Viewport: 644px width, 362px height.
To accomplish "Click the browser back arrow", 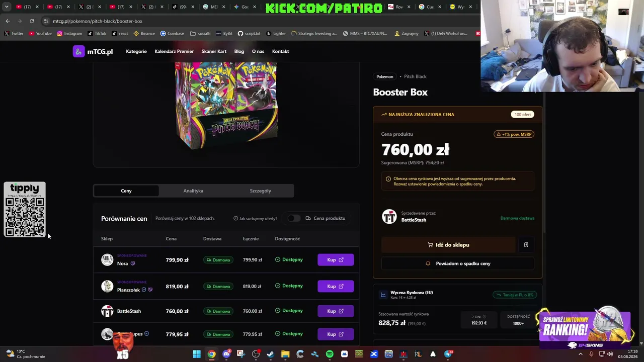I will pos(8,21).
